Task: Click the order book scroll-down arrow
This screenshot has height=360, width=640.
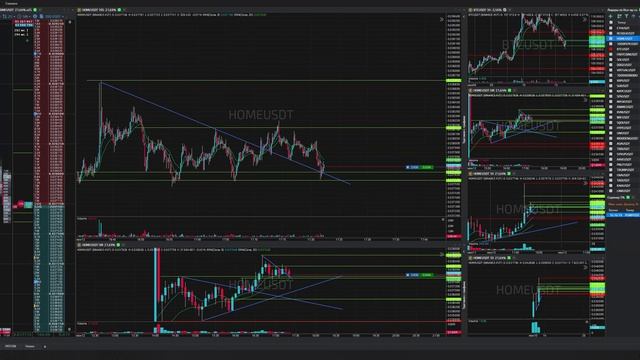Action: [x=69, y=329]
